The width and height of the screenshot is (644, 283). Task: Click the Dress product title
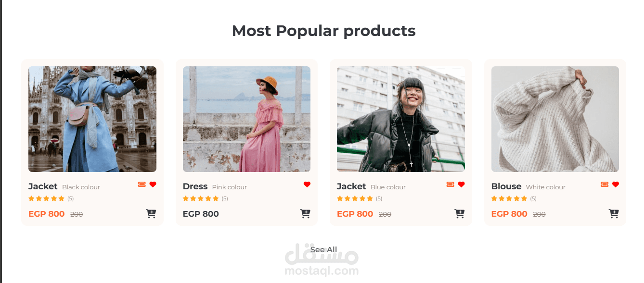195,186
